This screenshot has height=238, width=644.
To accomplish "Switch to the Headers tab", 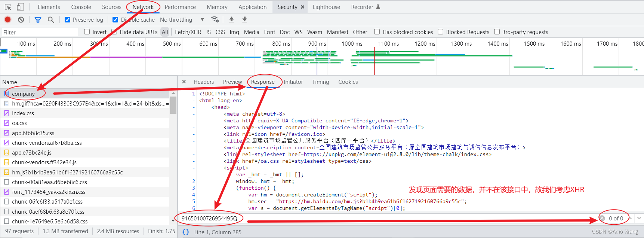I will coord(204,82).
